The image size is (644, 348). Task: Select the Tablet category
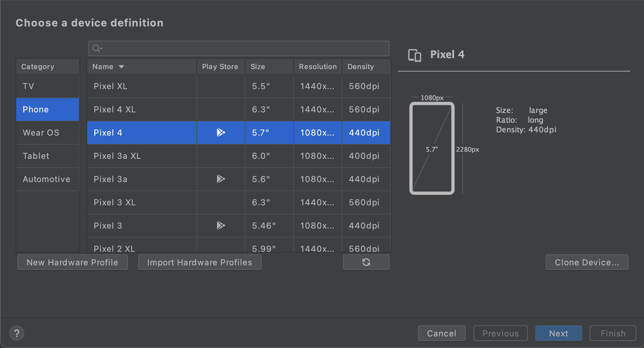[x=47, y=156]
